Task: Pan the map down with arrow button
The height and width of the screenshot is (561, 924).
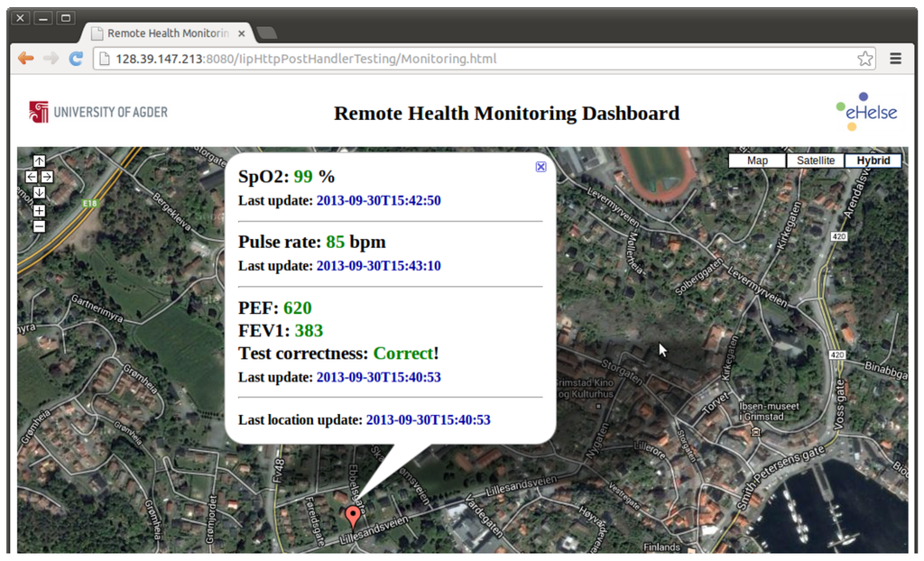Action: (x=39, y=192)
